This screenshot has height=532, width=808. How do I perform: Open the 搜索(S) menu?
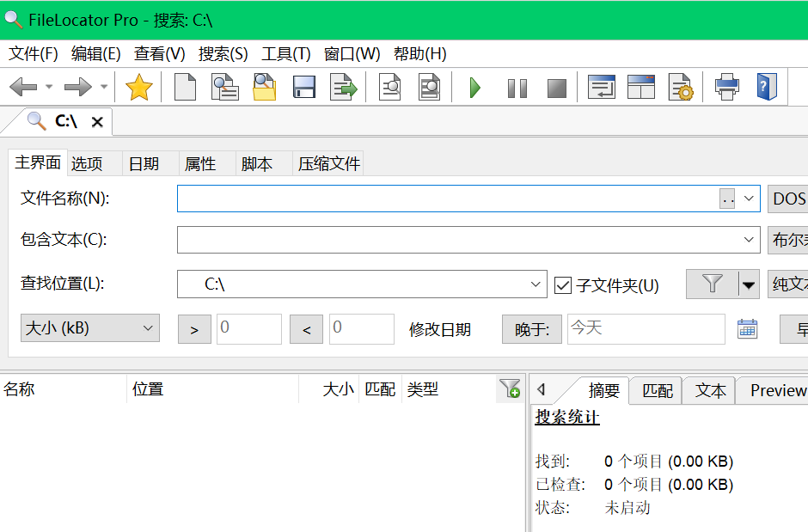(223, 54)
